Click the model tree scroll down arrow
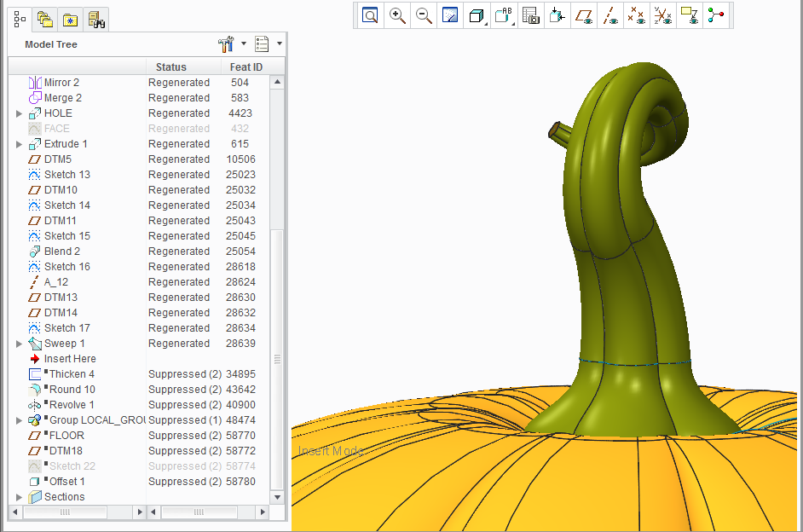 coord(277,497)
